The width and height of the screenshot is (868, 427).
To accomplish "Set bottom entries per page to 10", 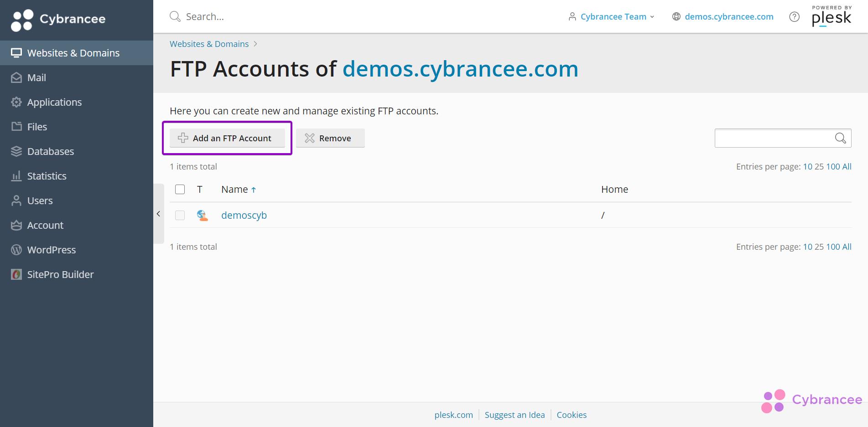I will [x=807, y=247].
